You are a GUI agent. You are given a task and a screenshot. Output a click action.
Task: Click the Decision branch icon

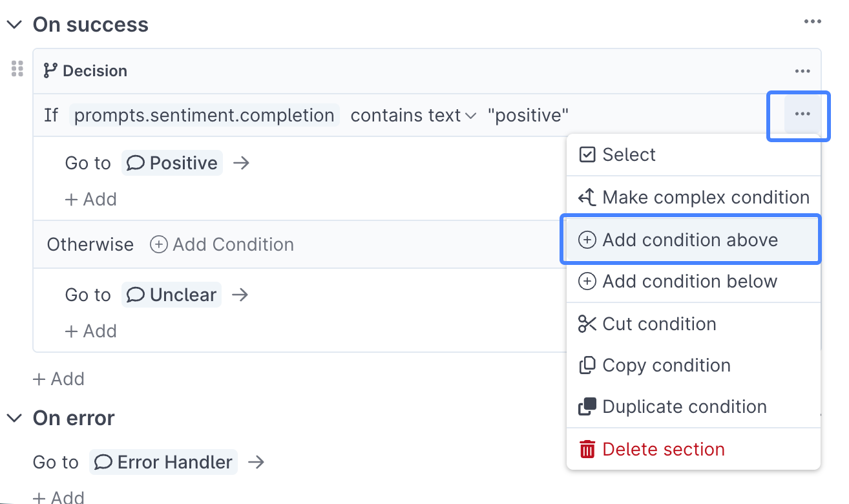pos(50,70)
